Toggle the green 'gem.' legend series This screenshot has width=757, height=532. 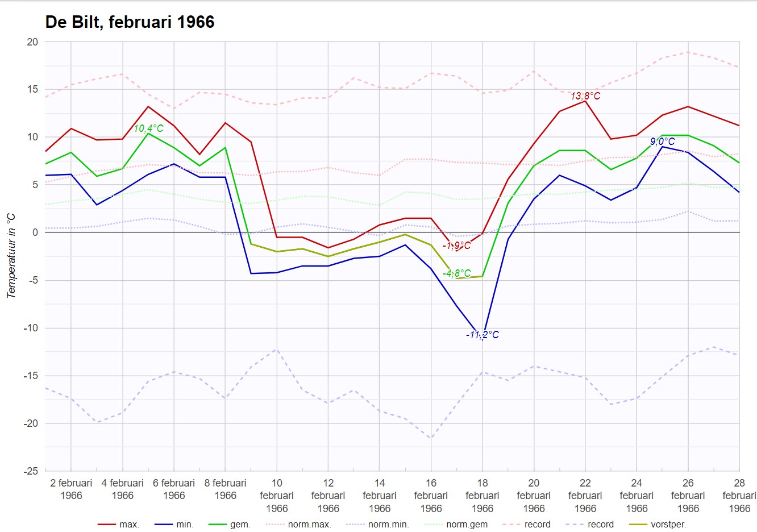tap(230, 524)
